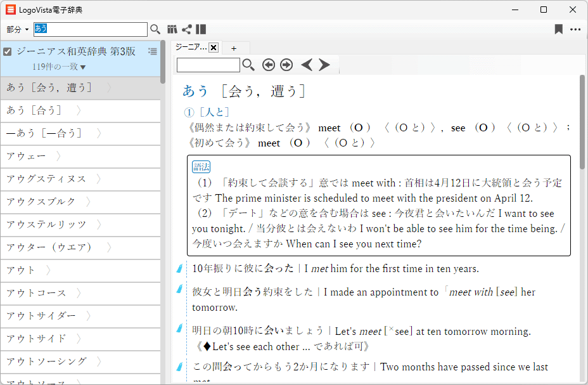588x385 pixels.
Task: Click the in-page search text field
Action: point(208,65)
